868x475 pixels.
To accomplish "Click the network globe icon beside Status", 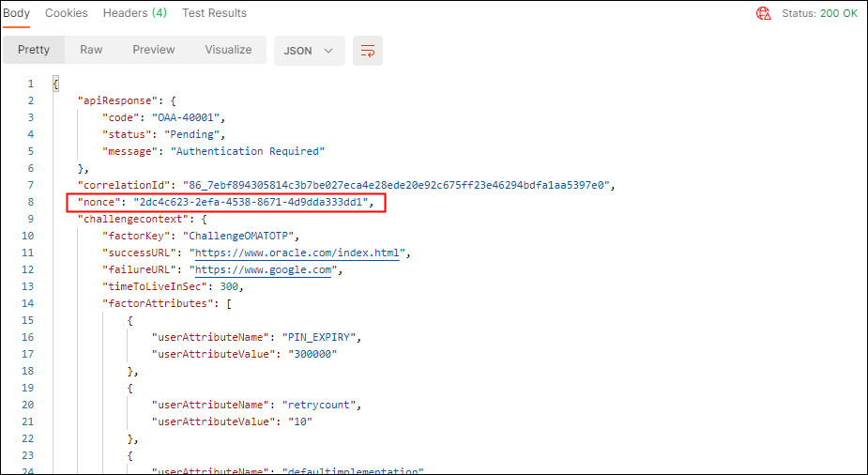I will [764, 13].
